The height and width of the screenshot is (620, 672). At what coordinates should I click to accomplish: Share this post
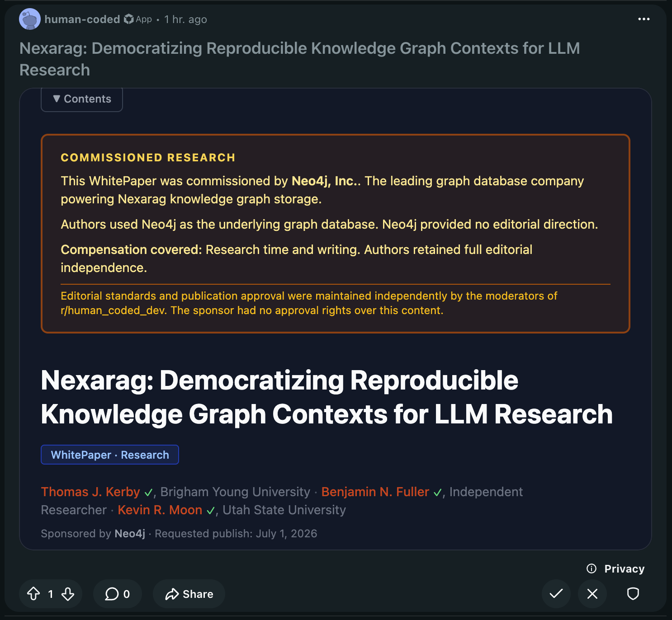tap(189, 594)
